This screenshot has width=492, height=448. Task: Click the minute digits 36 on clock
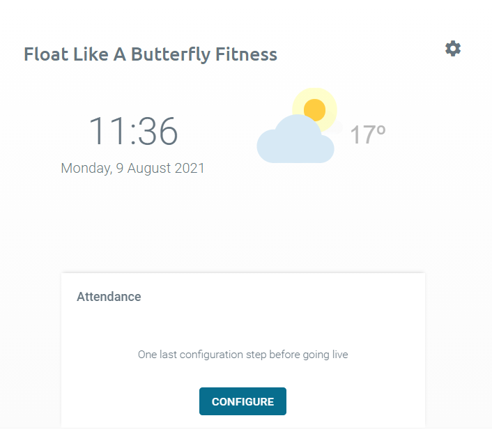coord(158,131)
